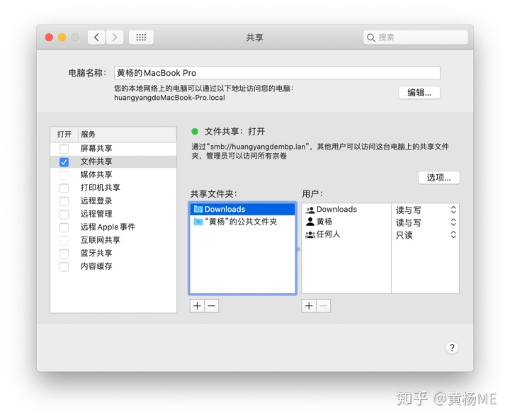Screen dimensions: 510x420
Task: Enable 媒体共享 checkbox
Action: click(x=64, y=175)
